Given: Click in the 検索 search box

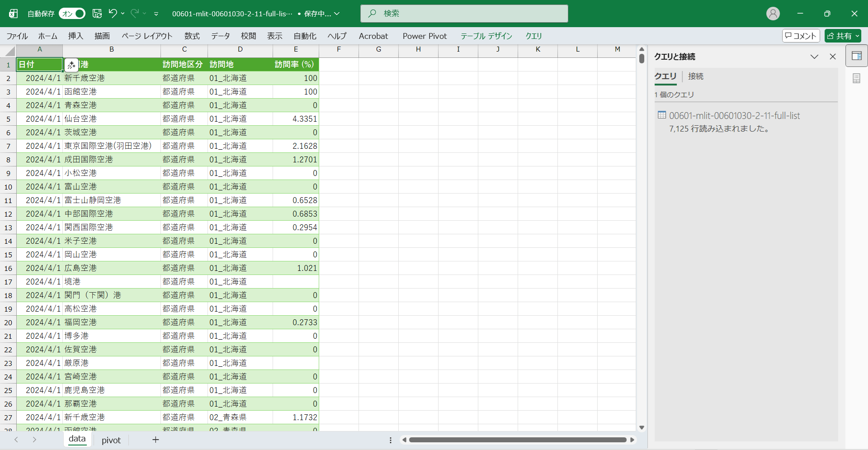Looking at the screenshot, I should (464, 14).
